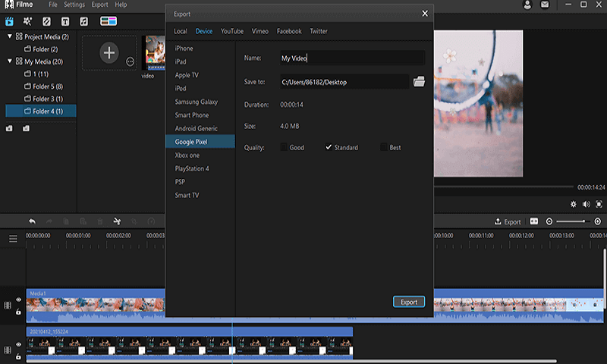Click the user account icon
This screenshot has height=364, width=607.
point(527,5)
